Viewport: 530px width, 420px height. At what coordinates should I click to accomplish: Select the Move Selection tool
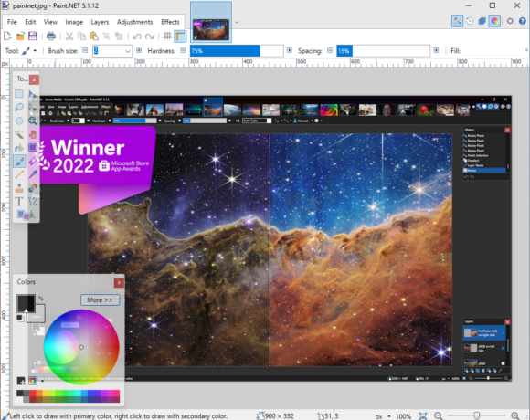point(33,107)
